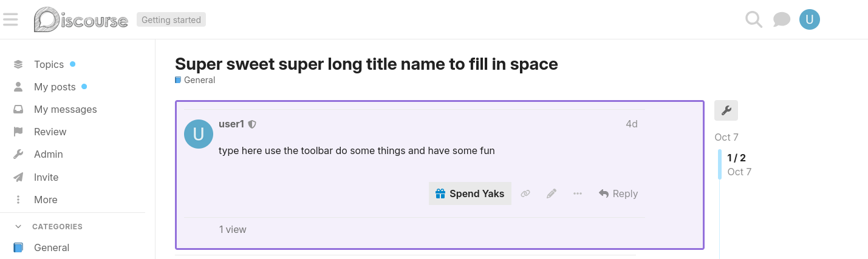Click the Getting started badge
The height and width of the screenshot is (259, 868).
pos(171,20)
